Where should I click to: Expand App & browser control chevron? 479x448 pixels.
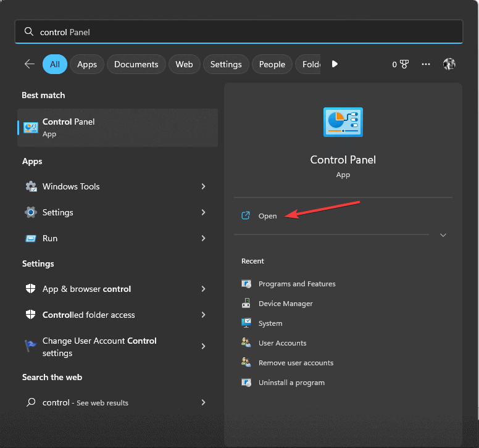click(203, 289)
